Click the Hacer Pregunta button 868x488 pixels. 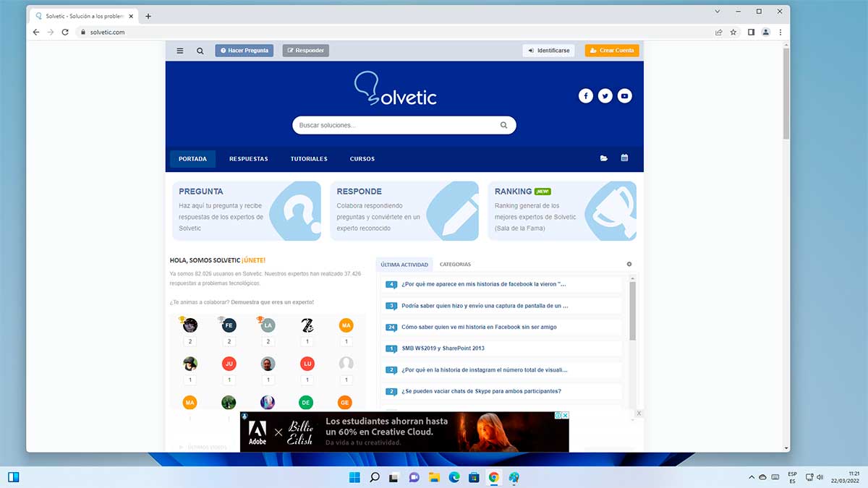[244, 51]
